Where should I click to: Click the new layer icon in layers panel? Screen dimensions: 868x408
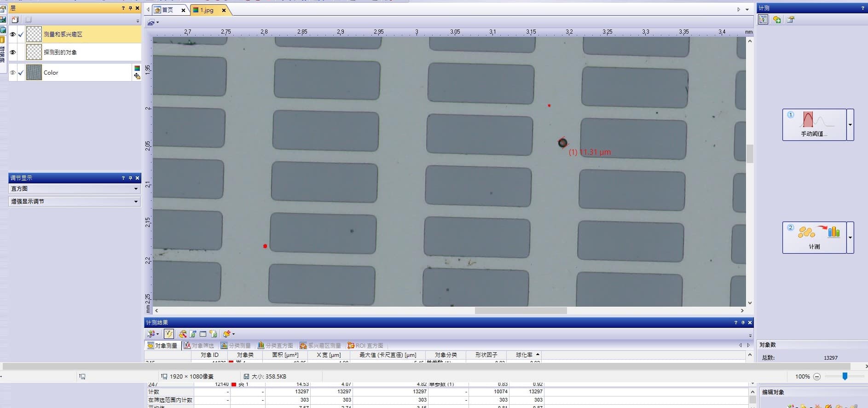click(x=15, y=20)
